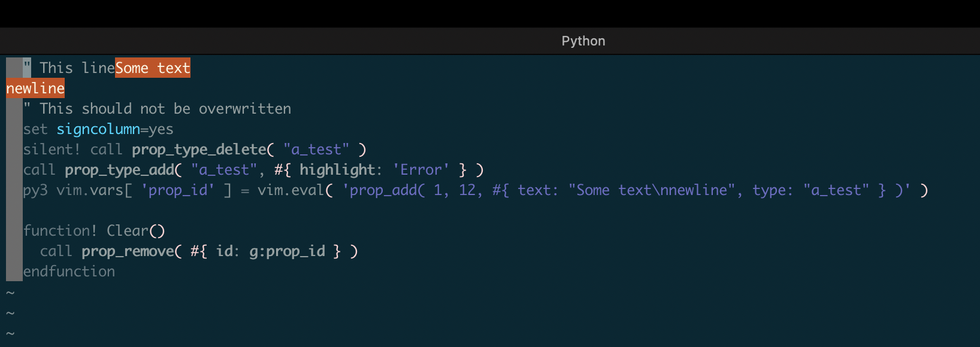980x347 pixels.
Task: Click the sign column beside 'set signcolumn'
Action: click(14, 129)
